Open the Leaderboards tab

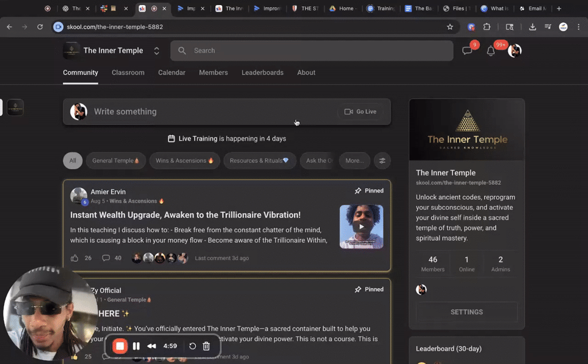tap(262, 73)
